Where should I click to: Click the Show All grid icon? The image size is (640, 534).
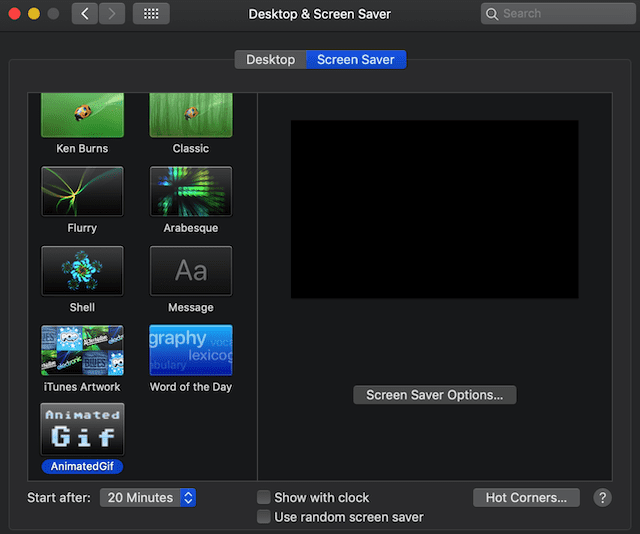pyautogui.click(x=151, y=14)
